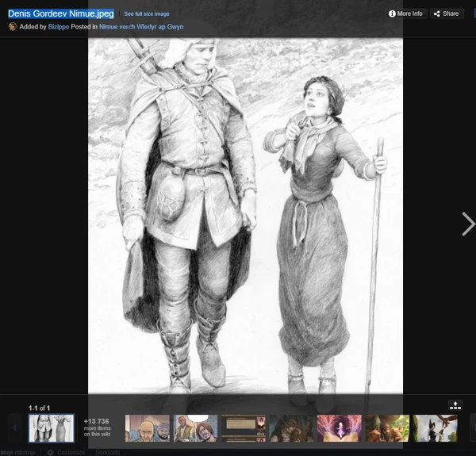The width and height of the screenshot is (476, 456).
Task: Open the pink magic burst thumbnail
Action: [x=339, y=428]
